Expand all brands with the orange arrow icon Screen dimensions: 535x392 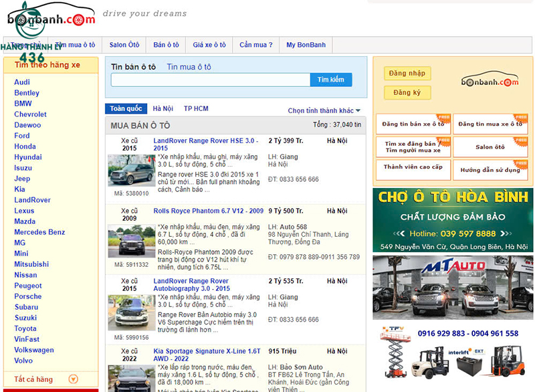pos(73,379)
